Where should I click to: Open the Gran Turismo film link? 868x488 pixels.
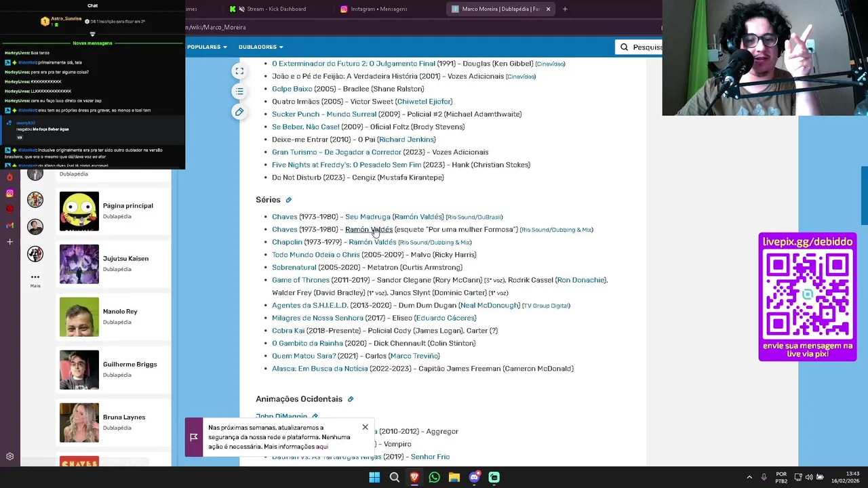point(336,152)
